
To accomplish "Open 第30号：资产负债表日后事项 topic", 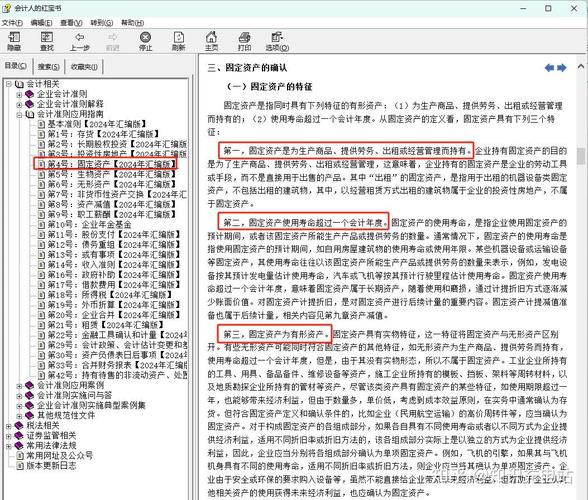I will 117,355.
